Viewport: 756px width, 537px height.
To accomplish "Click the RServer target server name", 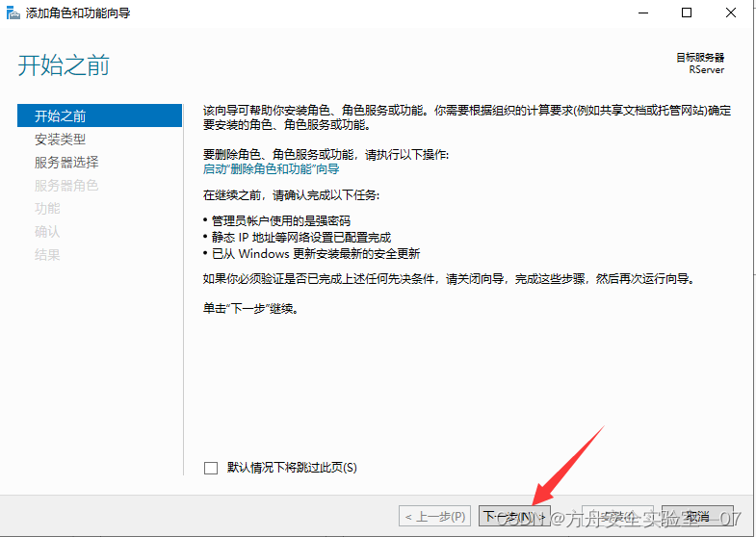I will (706, 70).
